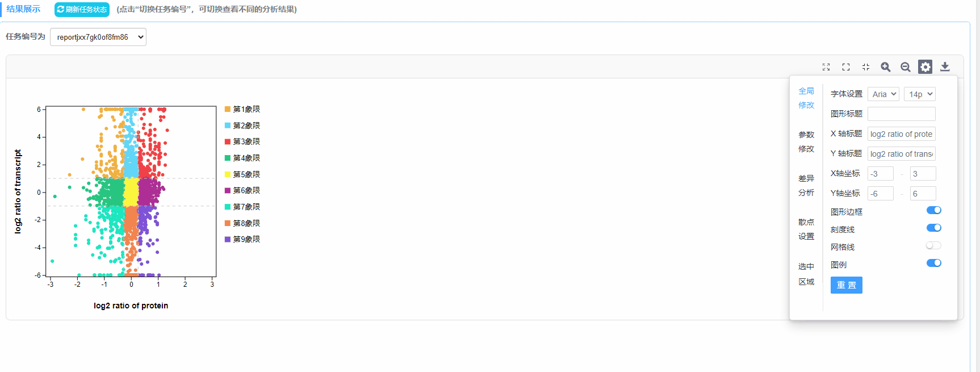Toggle the 刻度线 switch
The width and height of the screenshot is (980, 372).
click(933, 228)
